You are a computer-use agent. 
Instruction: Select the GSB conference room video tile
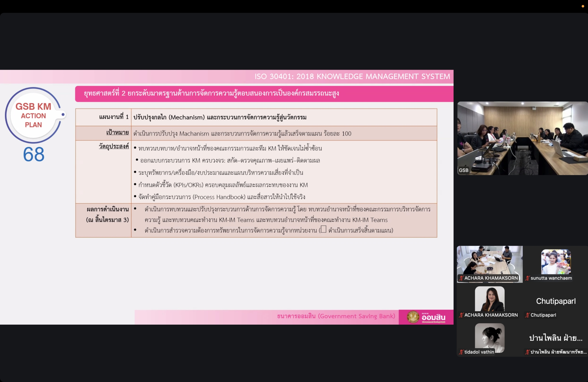point(522,138)
